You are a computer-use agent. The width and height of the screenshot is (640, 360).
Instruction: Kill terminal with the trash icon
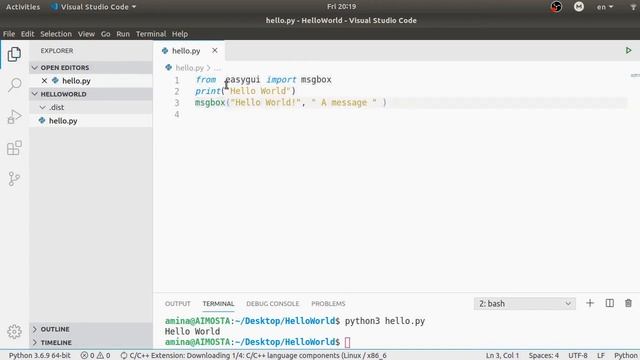pos(628,303)
